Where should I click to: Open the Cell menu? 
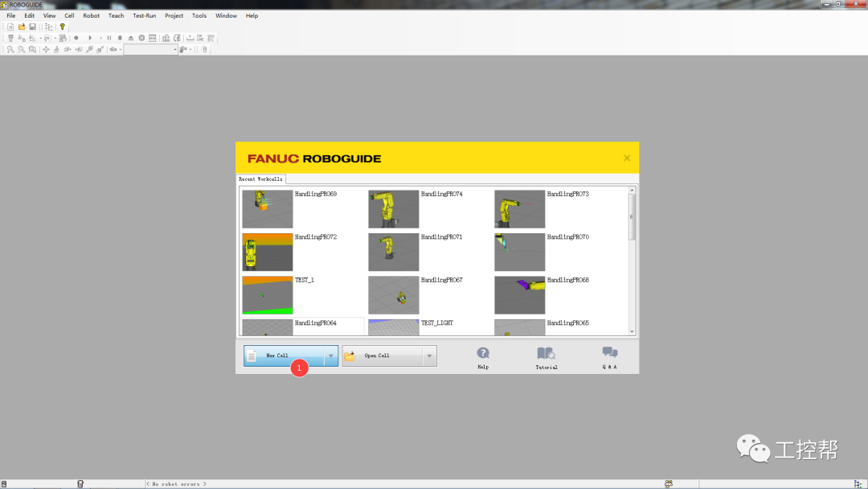[x=69, y=15]
